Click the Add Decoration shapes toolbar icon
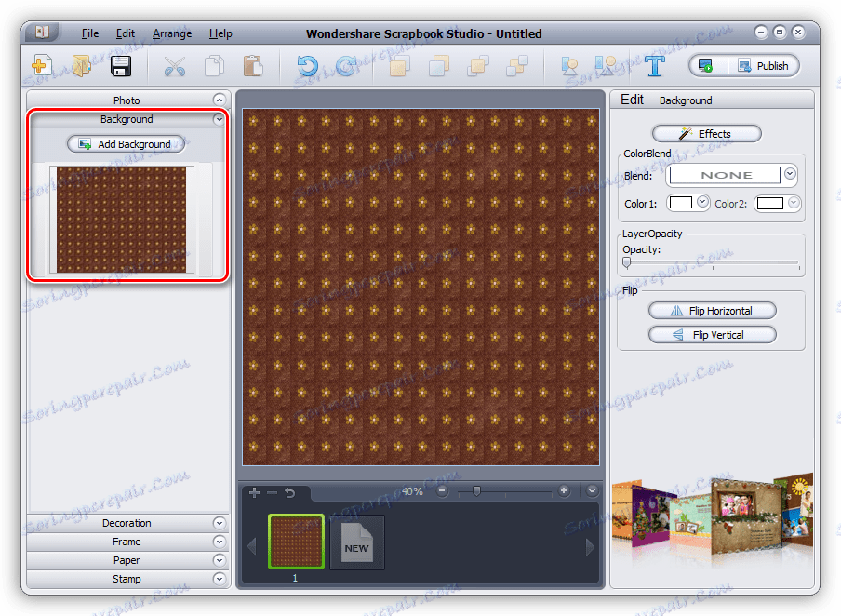 607,67
